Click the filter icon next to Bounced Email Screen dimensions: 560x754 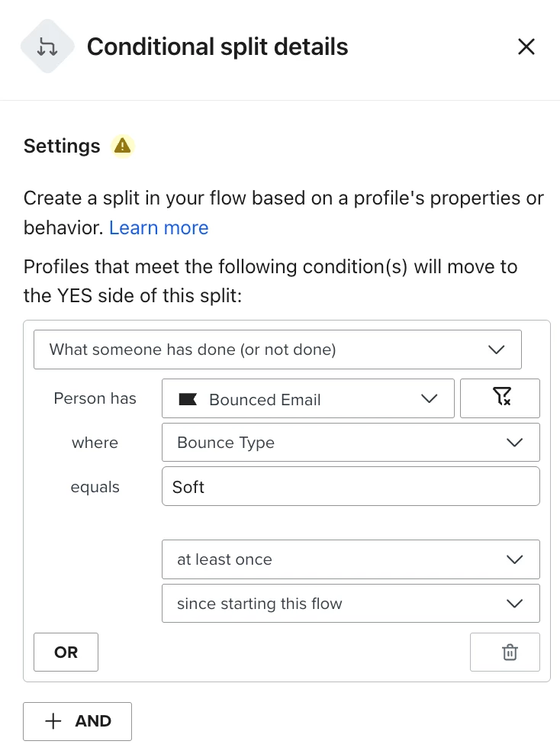click(x=500, y=398)
